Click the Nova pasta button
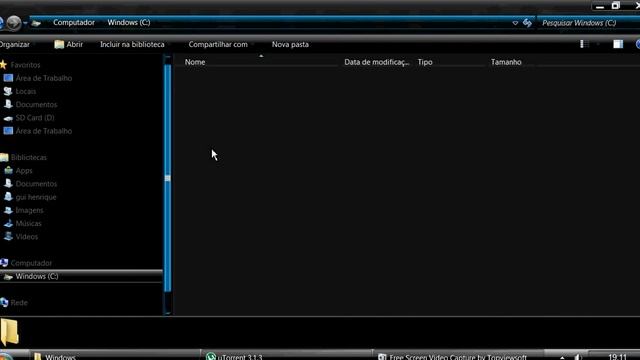Image resolution: width=640 pixels, height=360 pixels. (290, 44)
